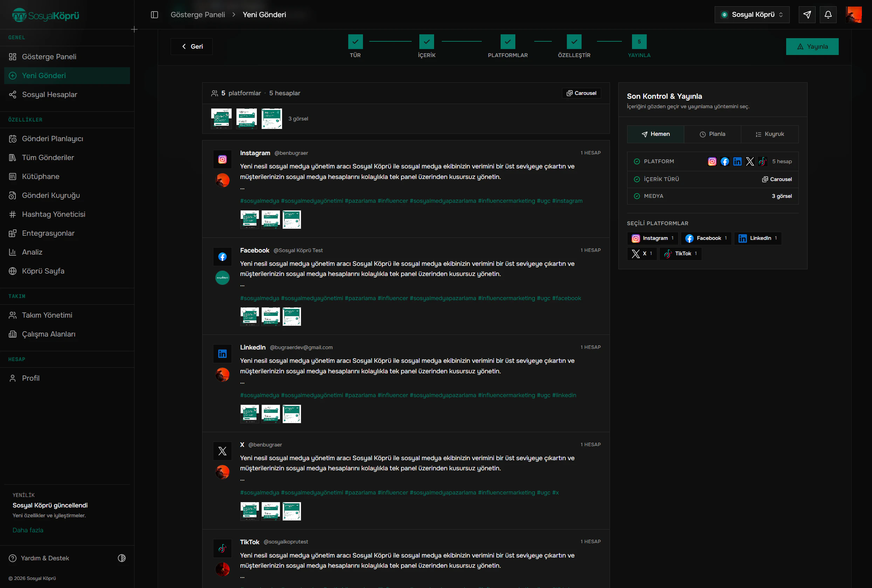Image resolution: width=872 pixels, height=588 pixels.
Task: Click the first image in 3 görsel row
Action: click(x=221, y=119)
